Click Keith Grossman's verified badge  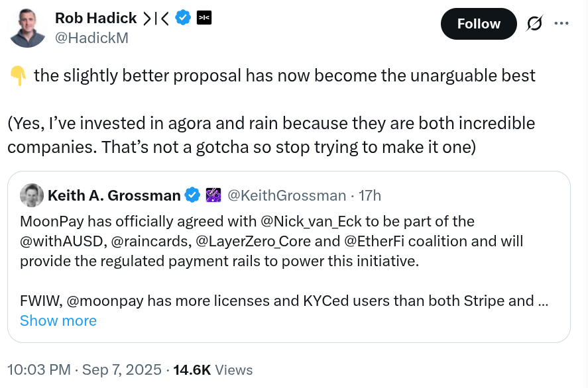click(192, 195)
